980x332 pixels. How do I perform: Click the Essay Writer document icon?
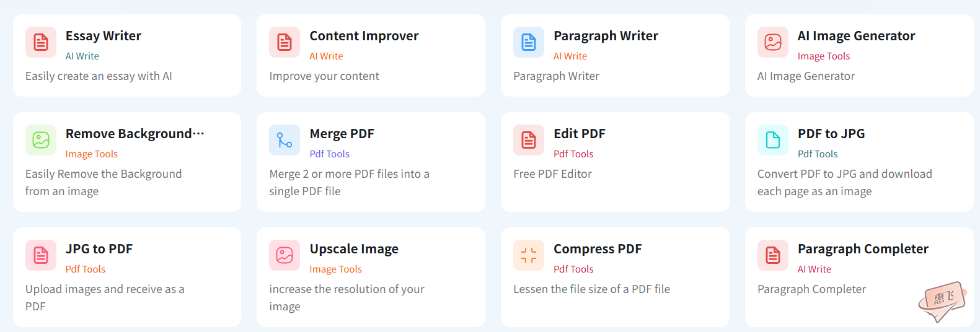pos(41,42)
